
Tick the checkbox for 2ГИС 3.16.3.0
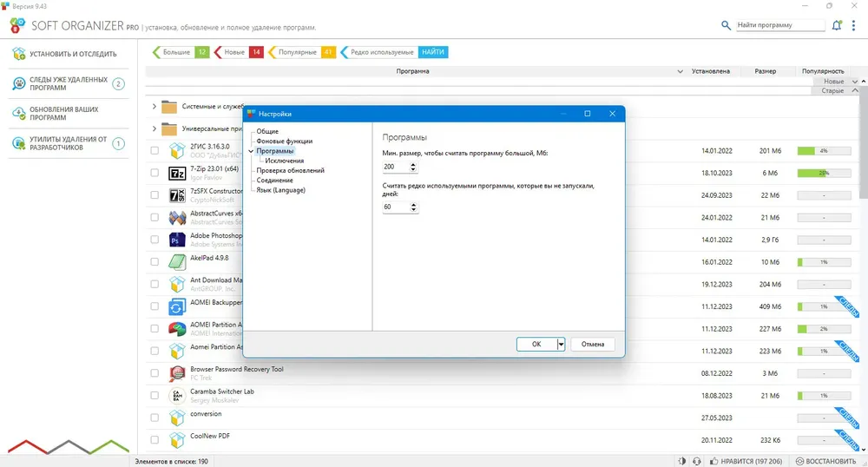155,150
